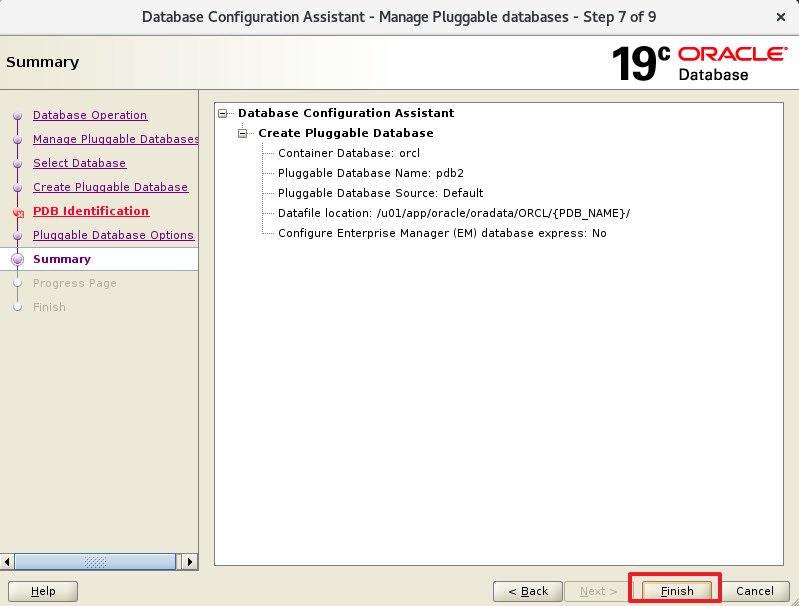The height and width of the screenshot is (606, 799).
Task: Select the Datafile location row
Action: (x=454, y=213)
